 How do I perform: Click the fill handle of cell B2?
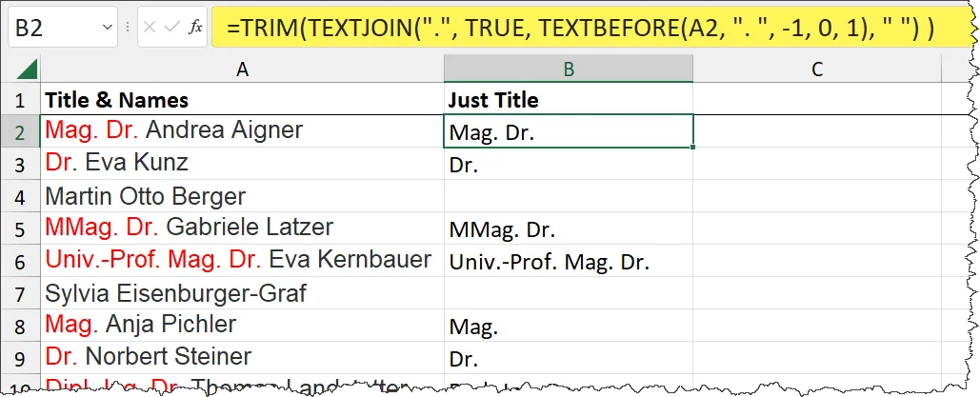click(693, 148)
